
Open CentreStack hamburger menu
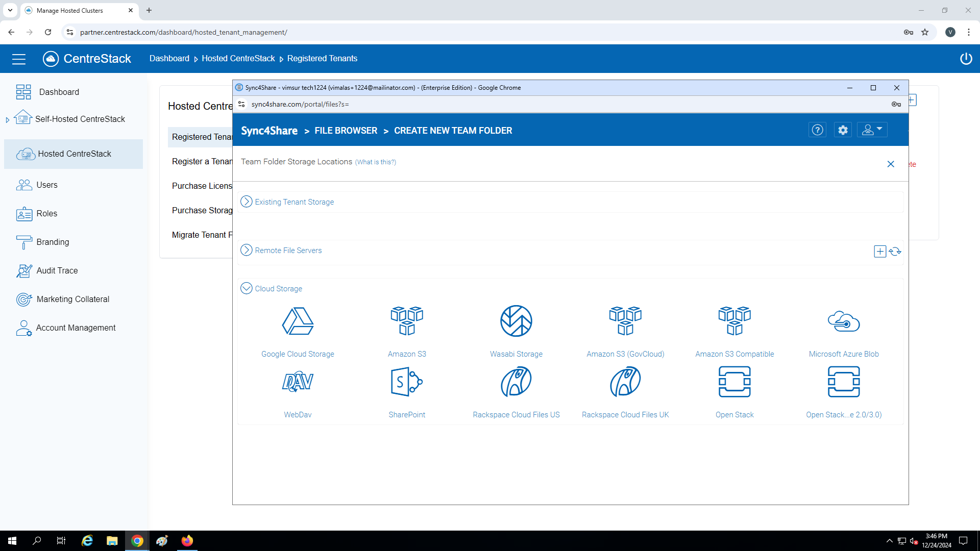[x=19, y=59]
